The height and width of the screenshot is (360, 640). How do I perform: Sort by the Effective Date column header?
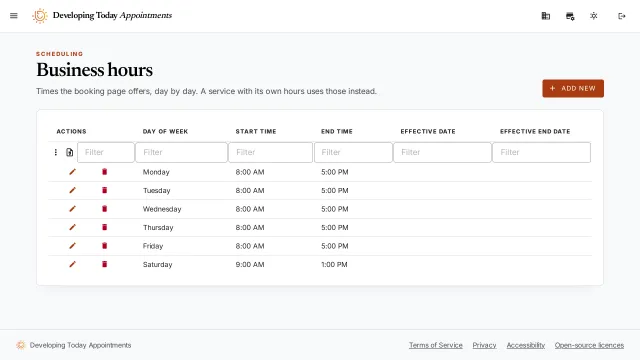pyautogui.click(x=428, y=131)
